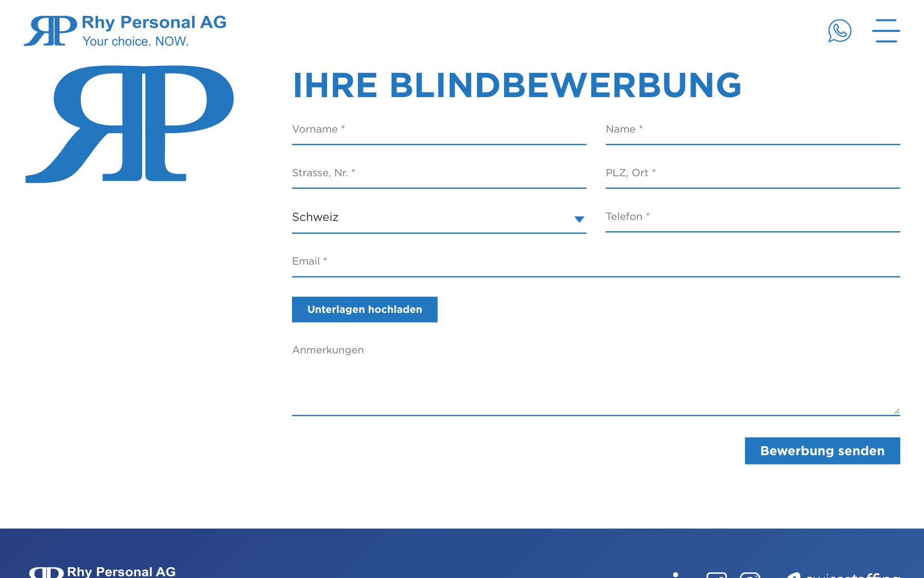
Task: Focus the PLZ, Ort field
Action: coord(753,173)
